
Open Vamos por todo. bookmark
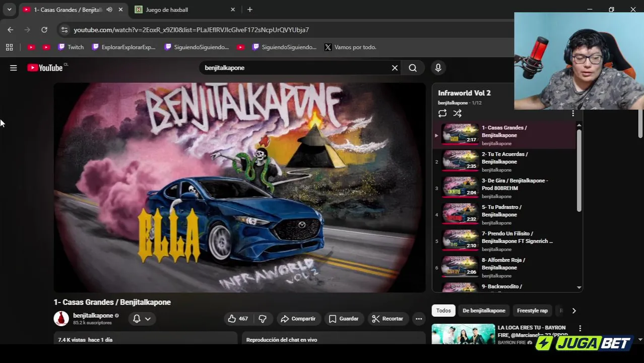pos(350,47)
